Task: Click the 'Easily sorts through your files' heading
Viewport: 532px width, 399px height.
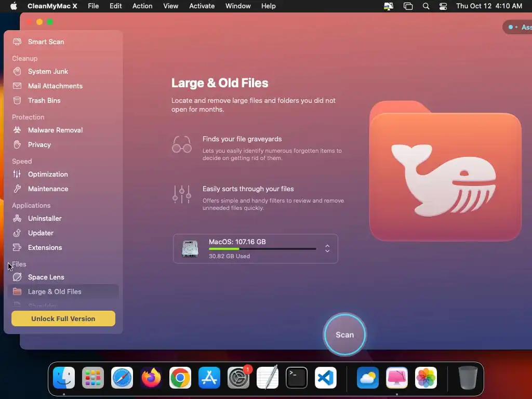Action: click(248, 189)
